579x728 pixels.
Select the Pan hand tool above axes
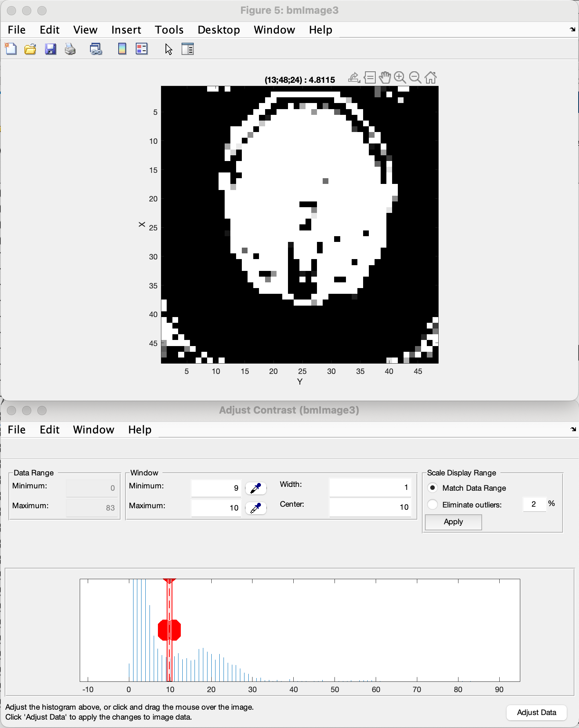point(385,77)
